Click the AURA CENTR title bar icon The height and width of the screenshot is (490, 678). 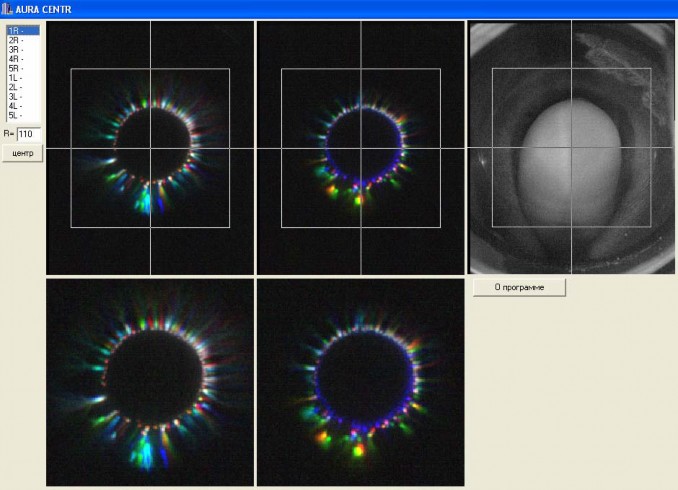pos(7,9)
